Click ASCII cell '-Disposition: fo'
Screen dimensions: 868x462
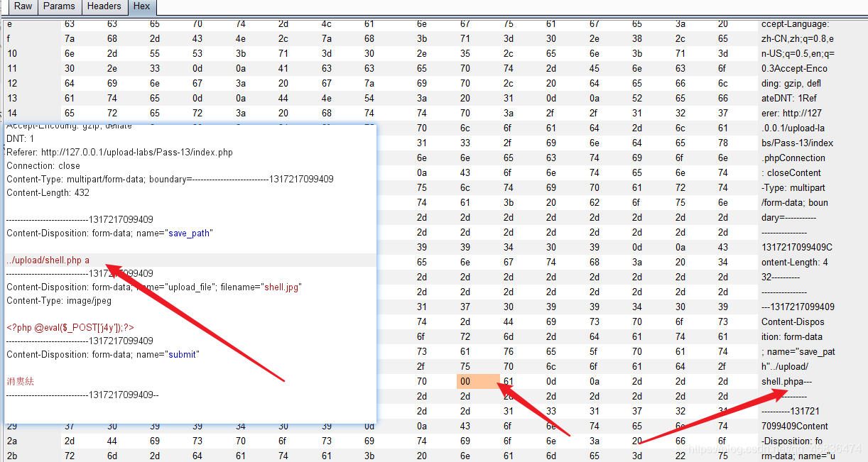(x=791, y=441)
